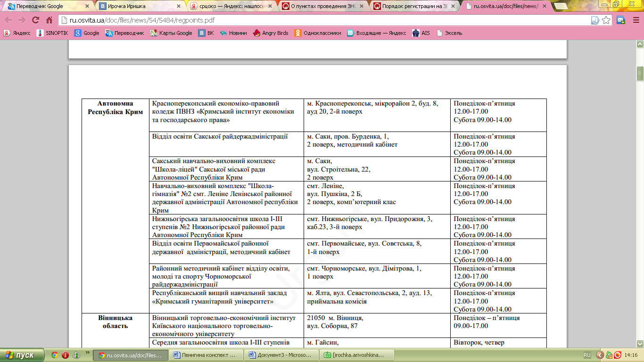The height and width of the screenshot is (362, 644).
Task: Close the Ирочка Иришка tab
Action: tap(178, 7)
